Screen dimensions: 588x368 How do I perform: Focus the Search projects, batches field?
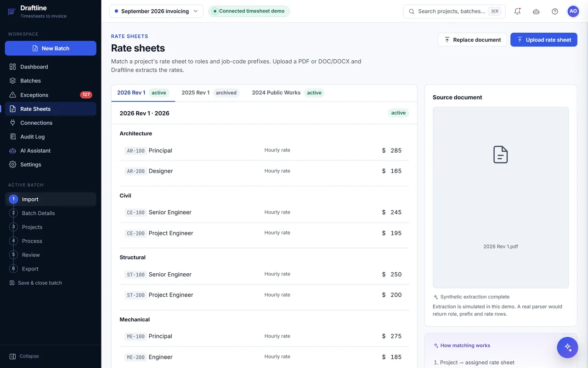[454, 11]
